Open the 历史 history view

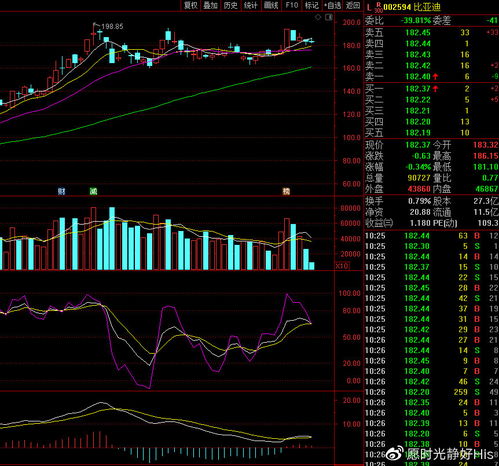click(x=231, y=5)
